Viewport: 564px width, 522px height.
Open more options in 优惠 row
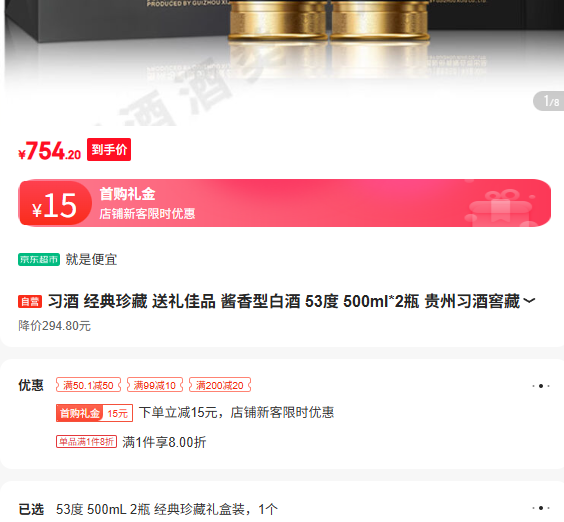click(541, 386)
